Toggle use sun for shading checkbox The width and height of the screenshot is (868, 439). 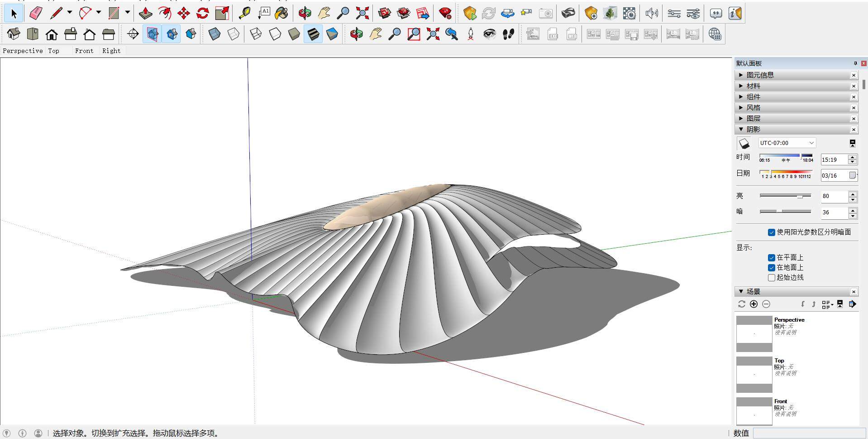click(x=771, y=232)
